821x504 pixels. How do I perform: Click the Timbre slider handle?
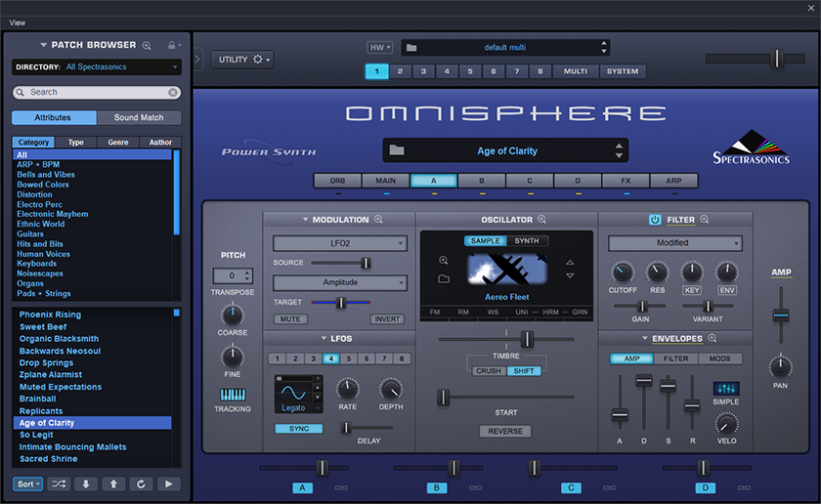[527, 339]
